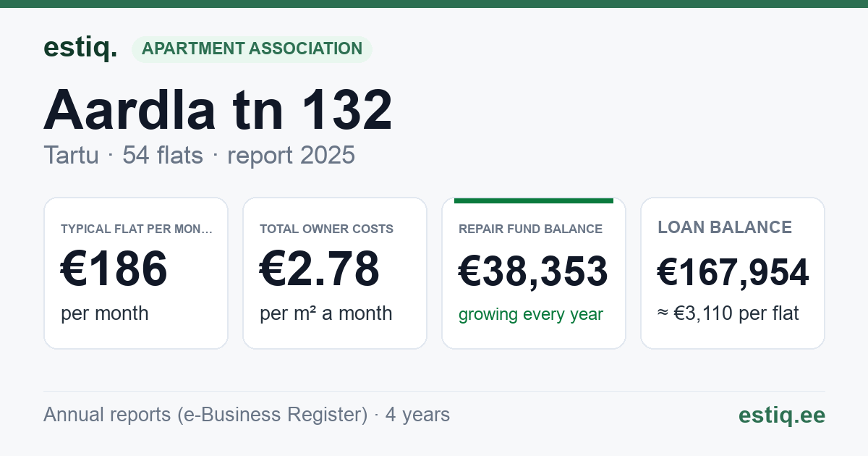Click the Annual reports (e-Business Register) note
The height and width of the screenshot is (456, 868).
tap(247, 415)
